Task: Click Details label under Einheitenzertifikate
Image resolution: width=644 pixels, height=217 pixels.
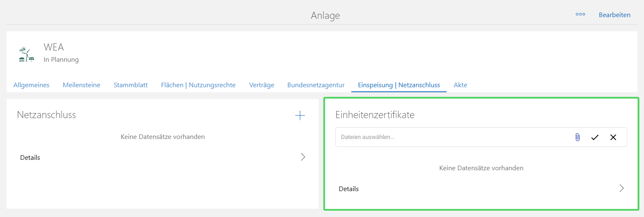Action: [349, 189]
